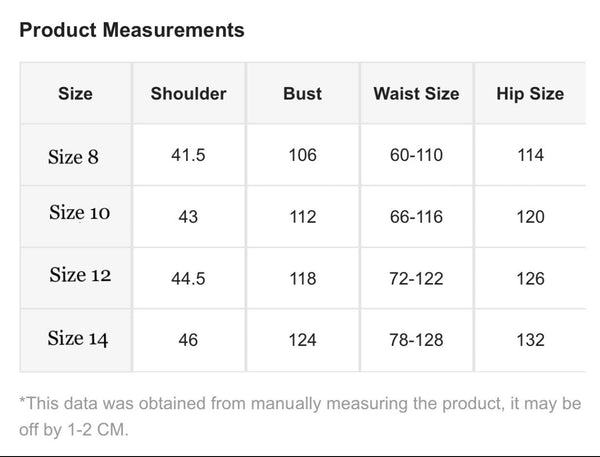
Task: Click the Size 10 row label
Action: click(x=80, y=213)
